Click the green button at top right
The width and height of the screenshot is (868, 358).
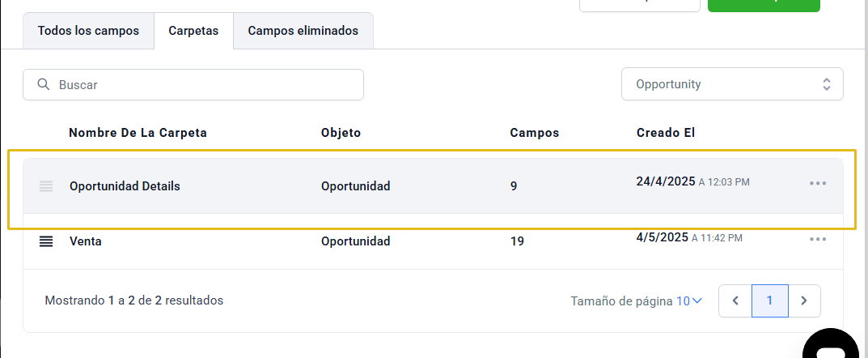764,6
